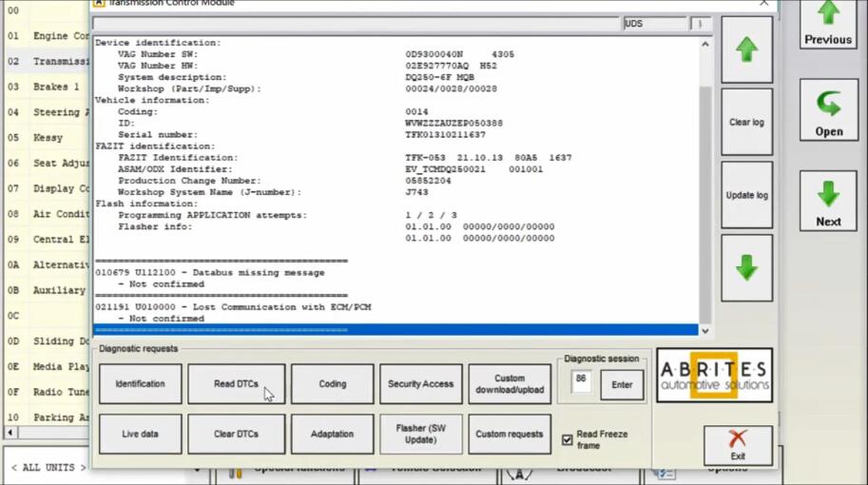Select unit 09 Central Electrics in list
The width and height of the screenshot is (868, 485).
48,240
